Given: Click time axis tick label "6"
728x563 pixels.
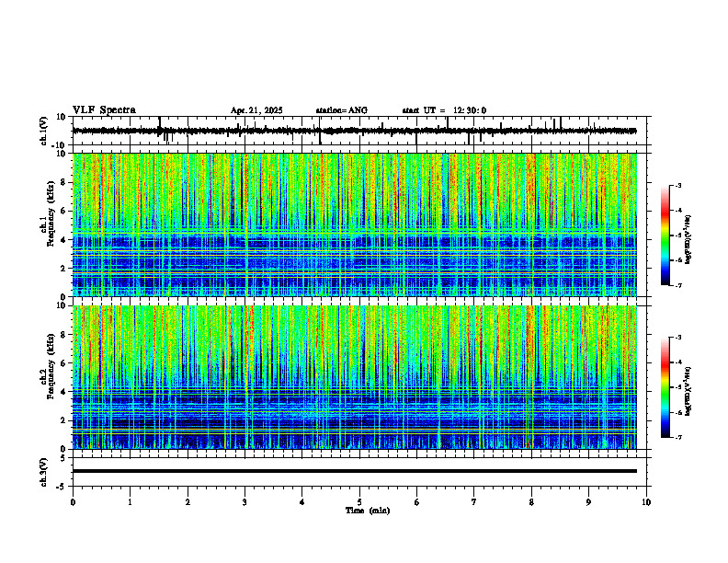Looking at the screenshot, I should (x=417, y=502).
